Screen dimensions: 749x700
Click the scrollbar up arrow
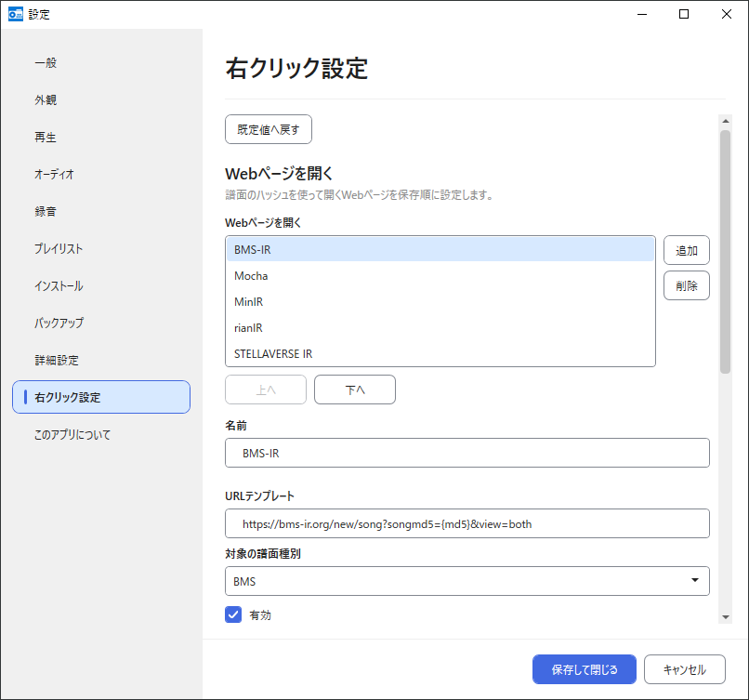pos(726,122)
